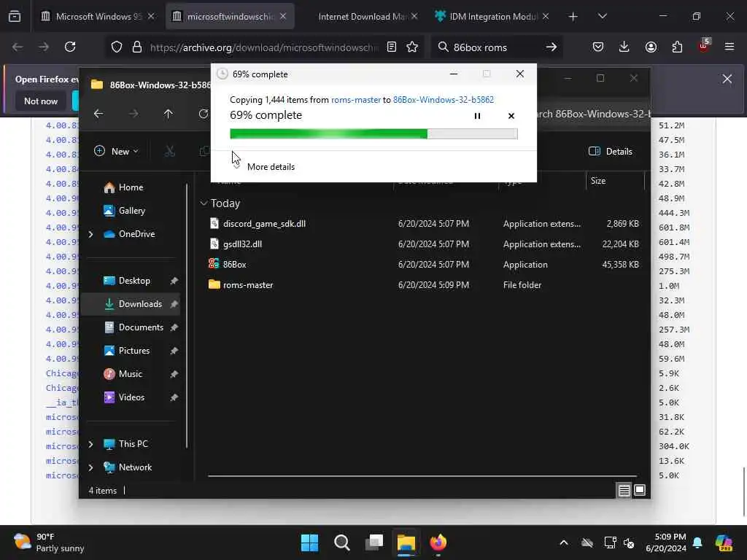Click the green copy progress bar
The height and width of the screenshot is (560, 747).
point(373,134)
